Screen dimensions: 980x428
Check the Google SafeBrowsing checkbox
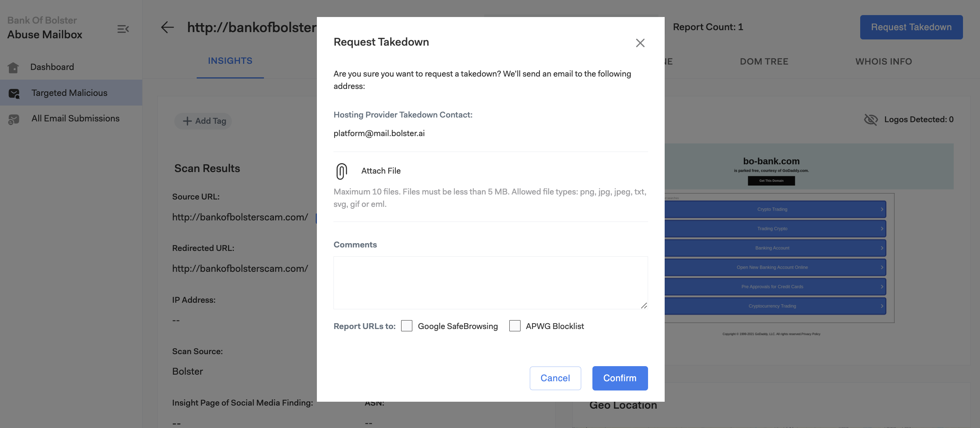click(x=407, y=326)
